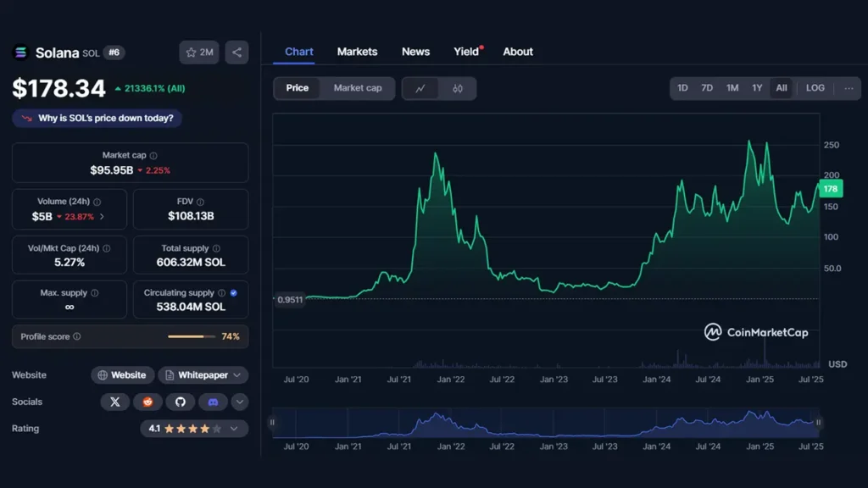
Task: Expand the Rating details dropdown
Action: click(x=234, y=428)
